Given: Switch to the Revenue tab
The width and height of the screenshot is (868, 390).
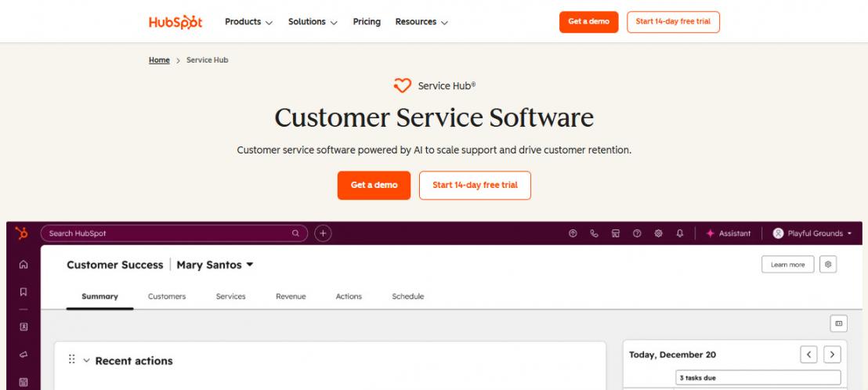Looking at the screenshot, I should pyautogui.click(x=291, y=297).
